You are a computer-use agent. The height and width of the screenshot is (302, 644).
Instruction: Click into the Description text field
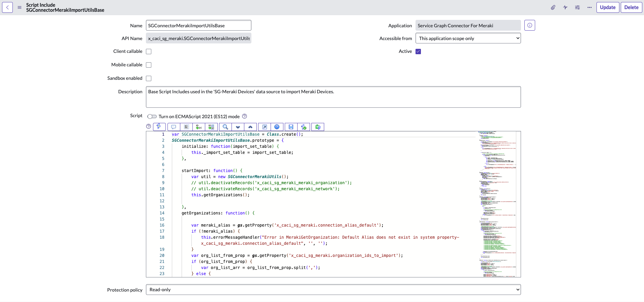point(333,97)
